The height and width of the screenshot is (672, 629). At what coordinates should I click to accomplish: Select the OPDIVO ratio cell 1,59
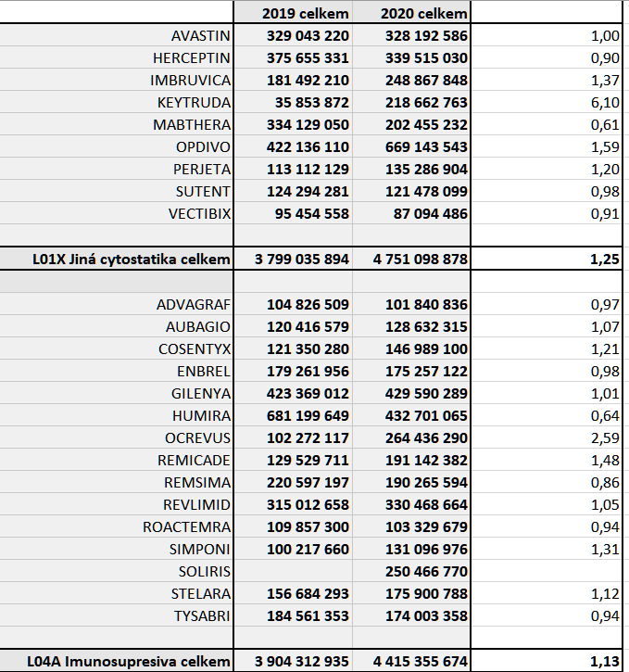(x=547, y=146)
